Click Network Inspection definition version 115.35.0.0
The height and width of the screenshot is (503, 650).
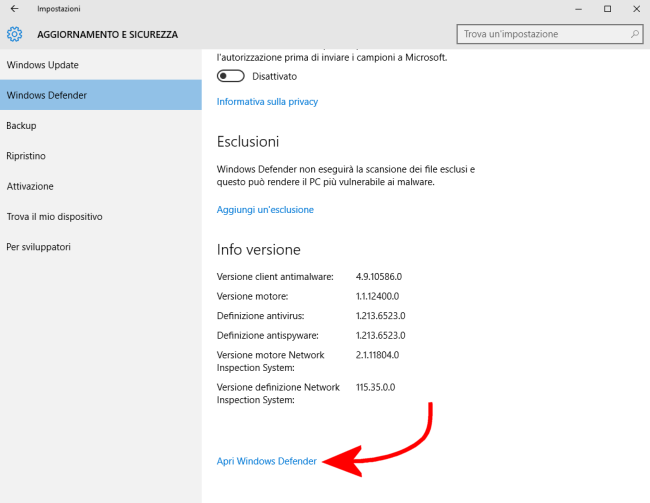click(375, 387)
